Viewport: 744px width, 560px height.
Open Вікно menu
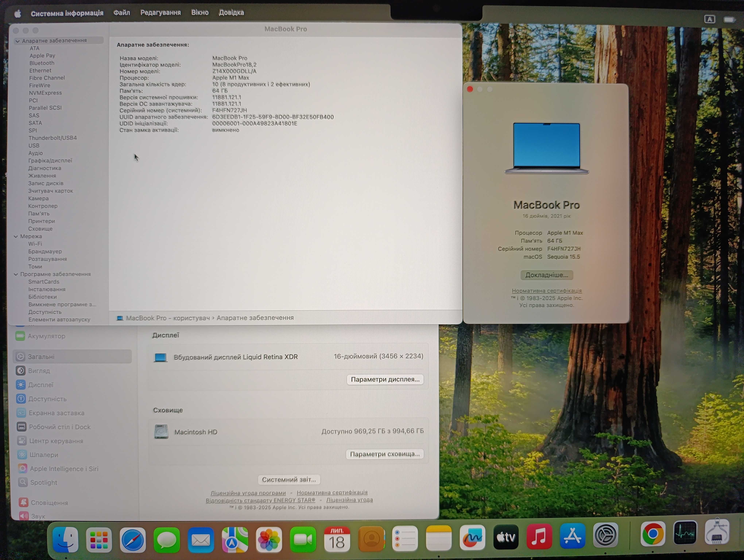coord(200,12)
